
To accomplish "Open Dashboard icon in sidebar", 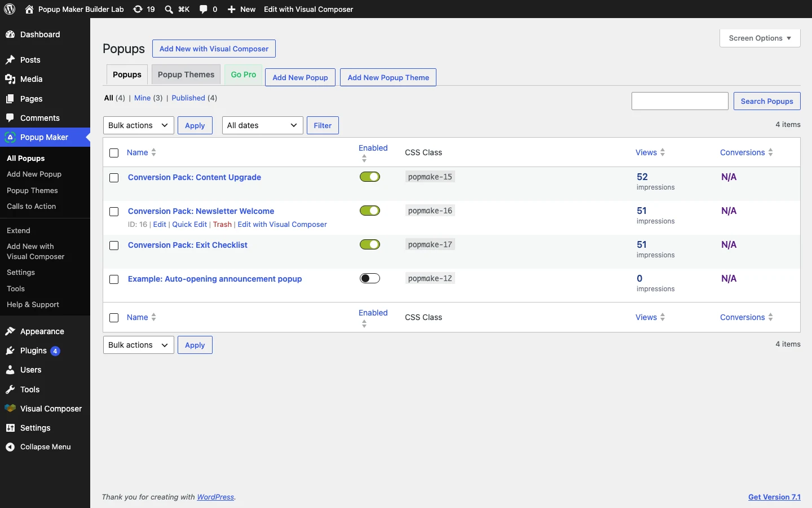I will coord(10,34).
